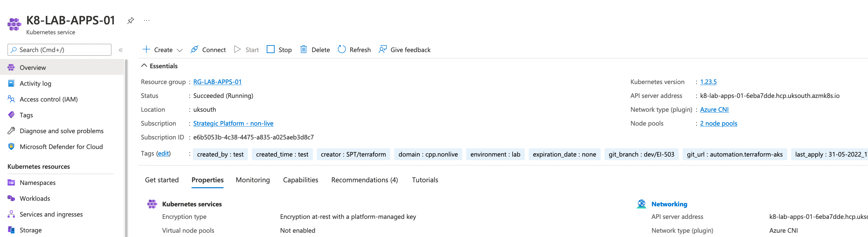Open the 2 node pools link
The image size is (868, 237).
pos(719,123)
